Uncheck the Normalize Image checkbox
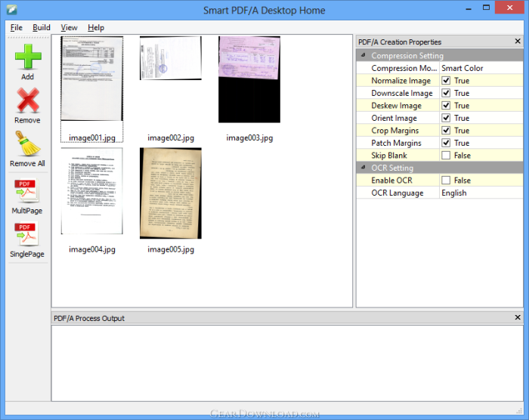 pos(446,81)
